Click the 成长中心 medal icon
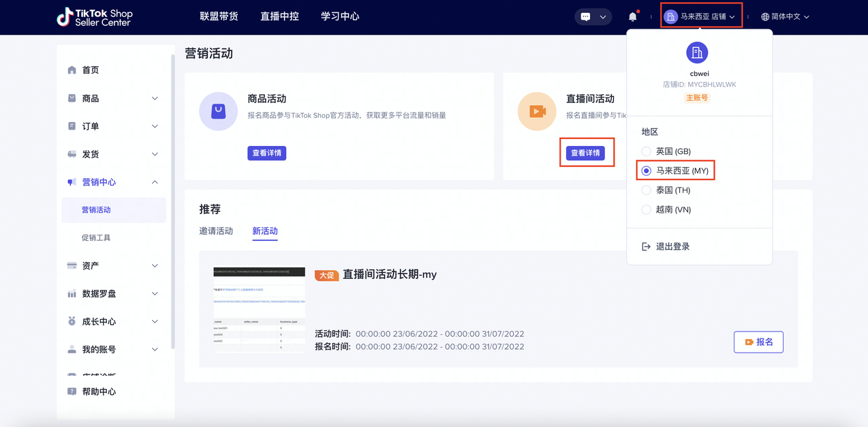This screenshot has height=427, width=868. pyautogui.click(x=72, y=321)
